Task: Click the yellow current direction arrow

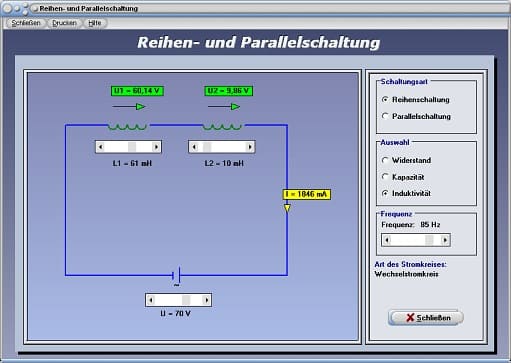Action: point(287,208)
